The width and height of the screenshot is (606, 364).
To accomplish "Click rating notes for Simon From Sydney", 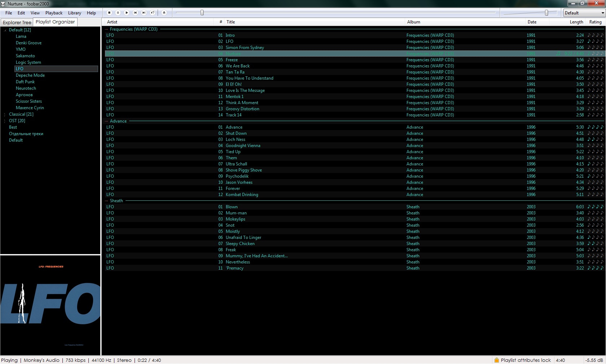I will point(596,48).
